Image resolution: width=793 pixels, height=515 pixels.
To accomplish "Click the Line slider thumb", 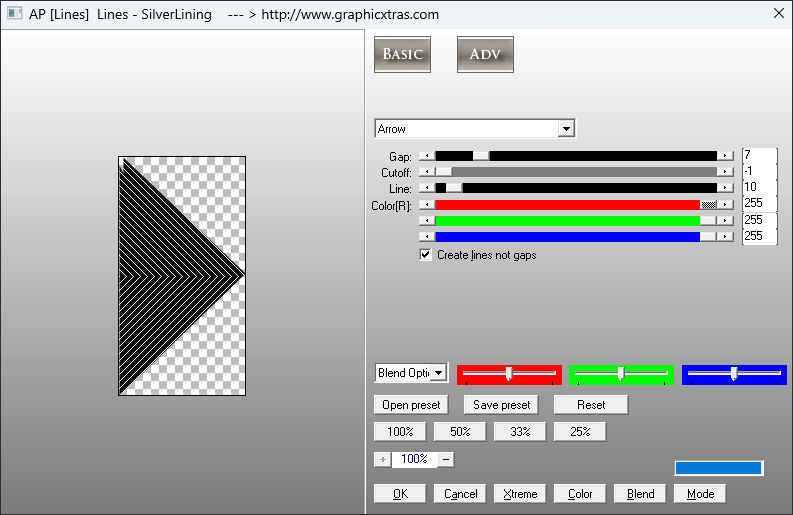I will (454, 188).
